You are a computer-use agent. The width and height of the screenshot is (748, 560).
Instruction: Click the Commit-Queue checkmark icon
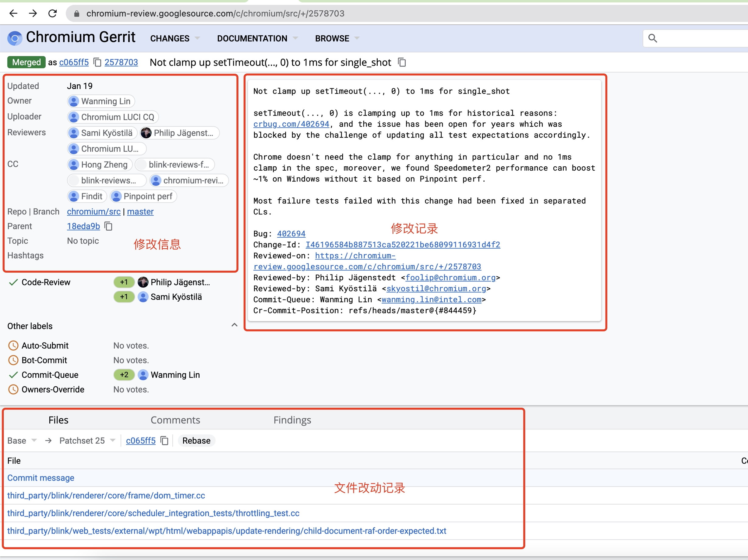tap(13, 375)
